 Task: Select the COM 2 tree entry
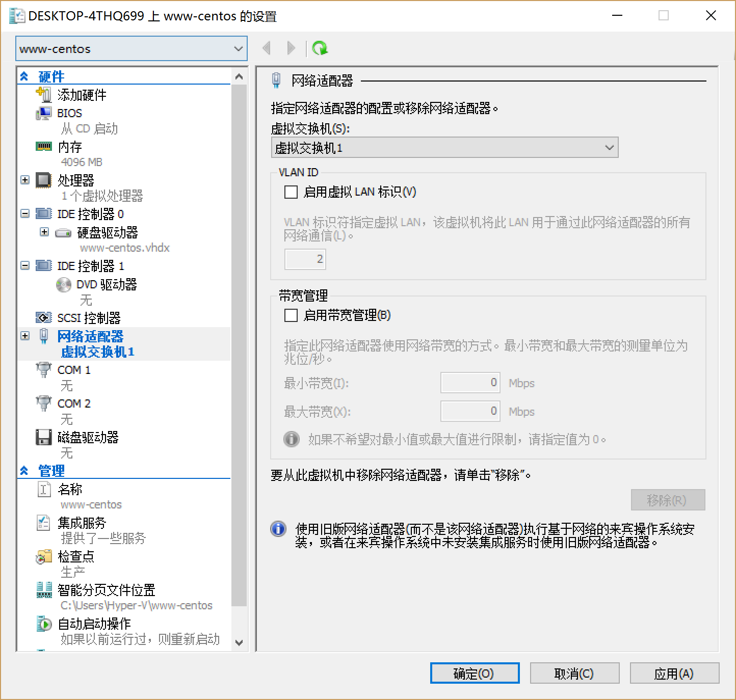click(x=74, y=403)
